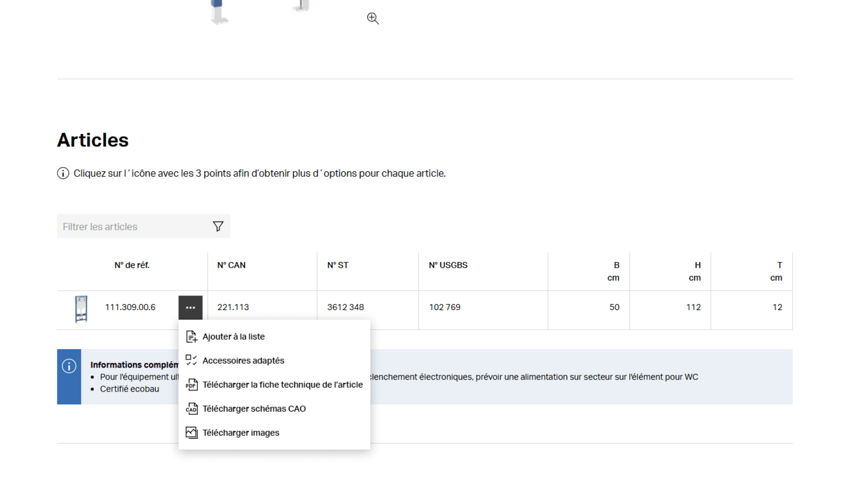Click the add-to-list document icon in the menu
The height and width of the screenshot is (488, 868).
192,337
